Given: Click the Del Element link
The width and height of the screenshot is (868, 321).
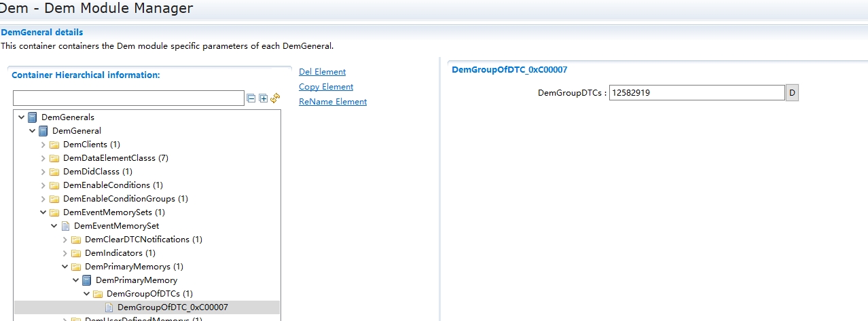Looking at the screenshot, I should click(x=322, y=72).
